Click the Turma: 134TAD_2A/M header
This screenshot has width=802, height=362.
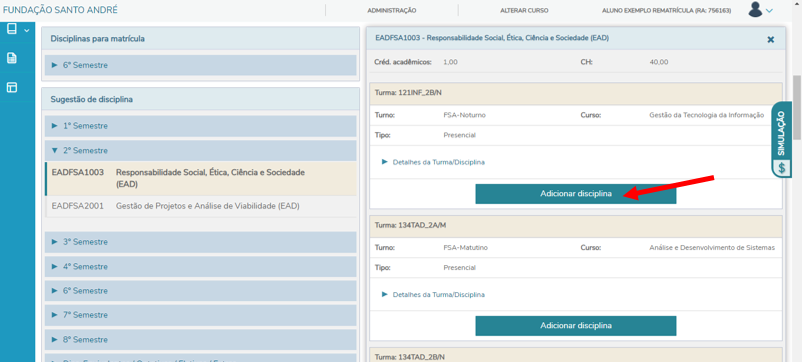[x=575, y=225]
